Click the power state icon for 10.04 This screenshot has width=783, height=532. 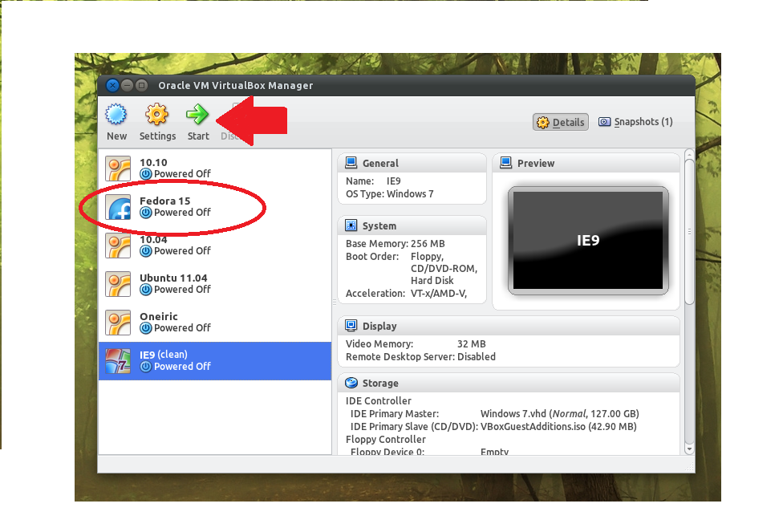click(146, 251)
